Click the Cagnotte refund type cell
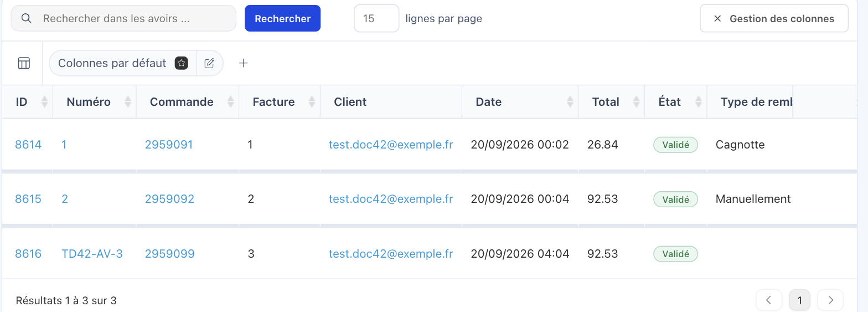The image size is (868, 312). coord(740,145)
